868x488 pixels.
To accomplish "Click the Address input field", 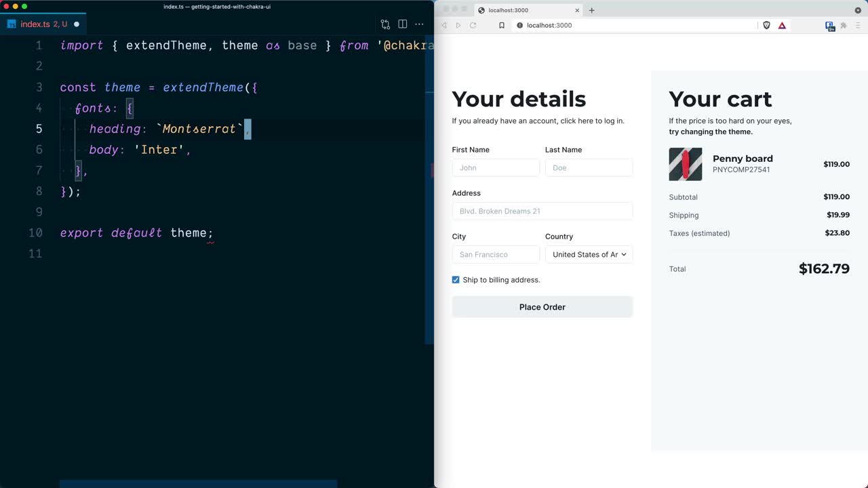I will [542, 211].
